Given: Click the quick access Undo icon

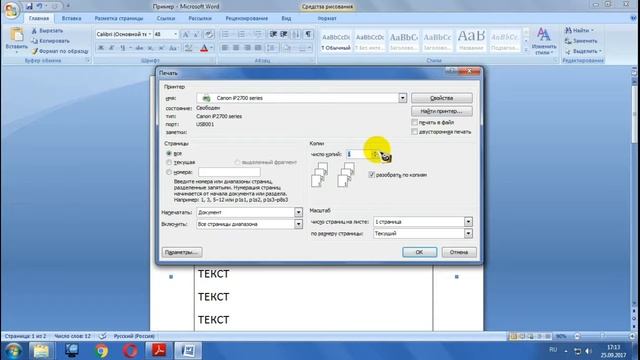Looking at the screenshot, I should (x=40, y=6).
